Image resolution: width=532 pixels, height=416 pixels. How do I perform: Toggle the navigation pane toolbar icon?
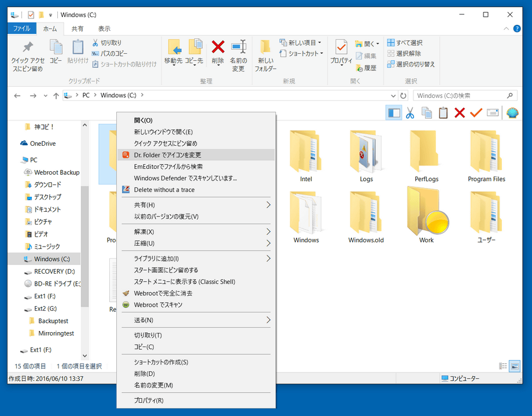point(394,113)
